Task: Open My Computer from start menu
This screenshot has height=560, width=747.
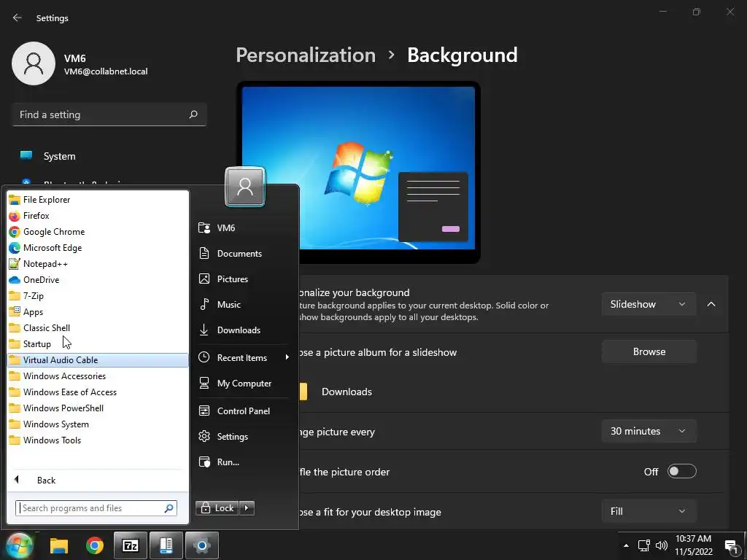Action: tap(243, 384)
